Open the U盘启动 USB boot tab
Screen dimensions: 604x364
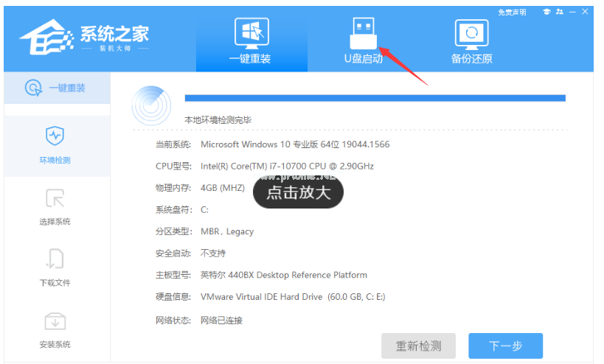(x=363, y=41)
